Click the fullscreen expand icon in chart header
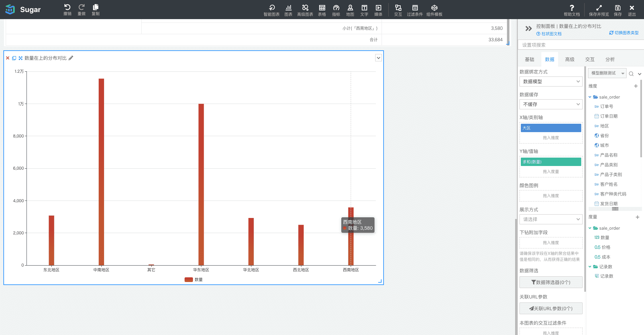This screenshot has width=644, height=335. tap(20, 58)
